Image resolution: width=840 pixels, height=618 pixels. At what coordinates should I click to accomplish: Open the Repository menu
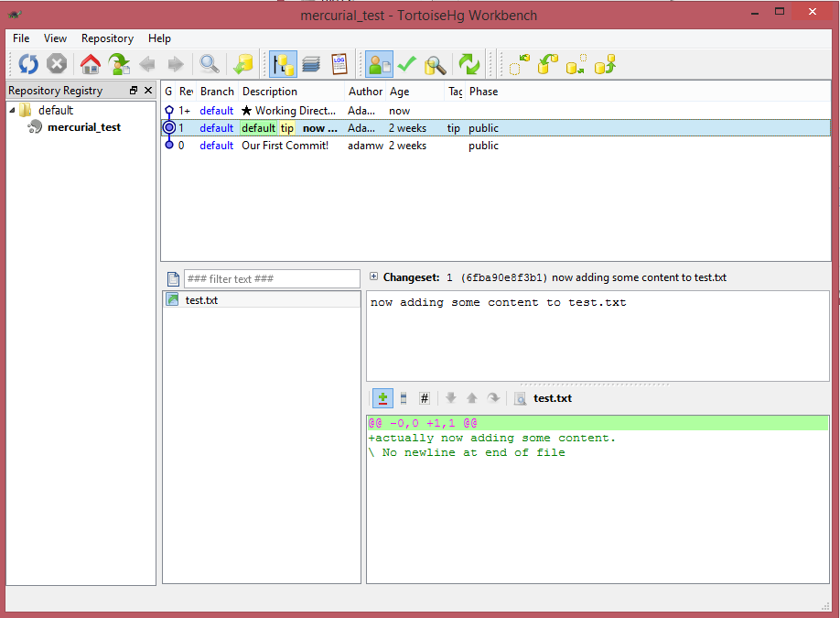click(x=107, y=38)
